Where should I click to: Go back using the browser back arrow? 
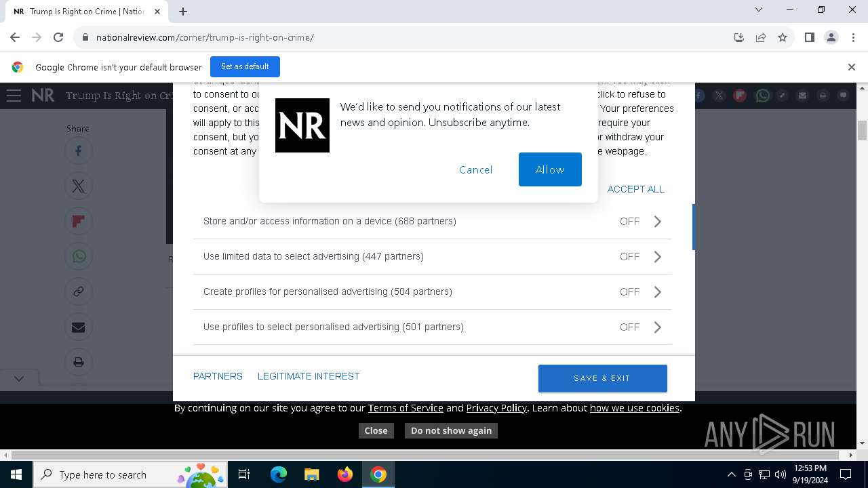click(15, 37)
